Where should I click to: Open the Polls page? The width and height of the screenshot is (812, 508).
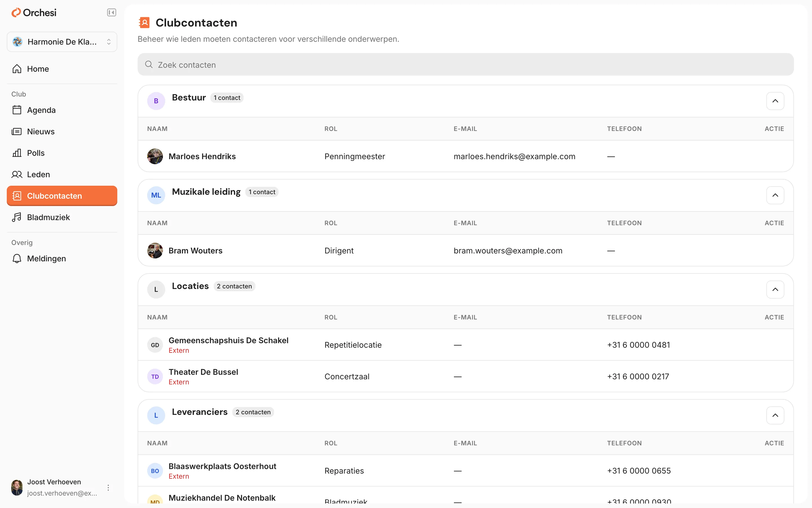click(x=62, y=153)
